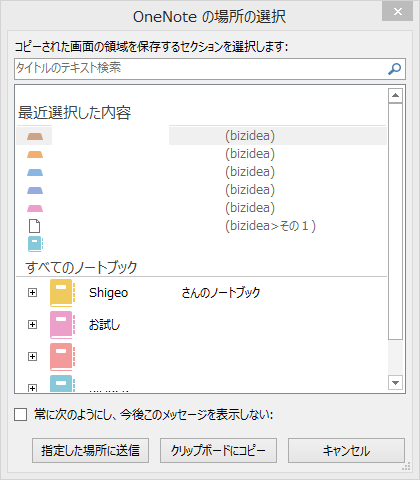Click the scrollbar up arrow
Image resolution: width=420 pixels, height=480 pixels.
pyautogui.click(x=396, y=96)
